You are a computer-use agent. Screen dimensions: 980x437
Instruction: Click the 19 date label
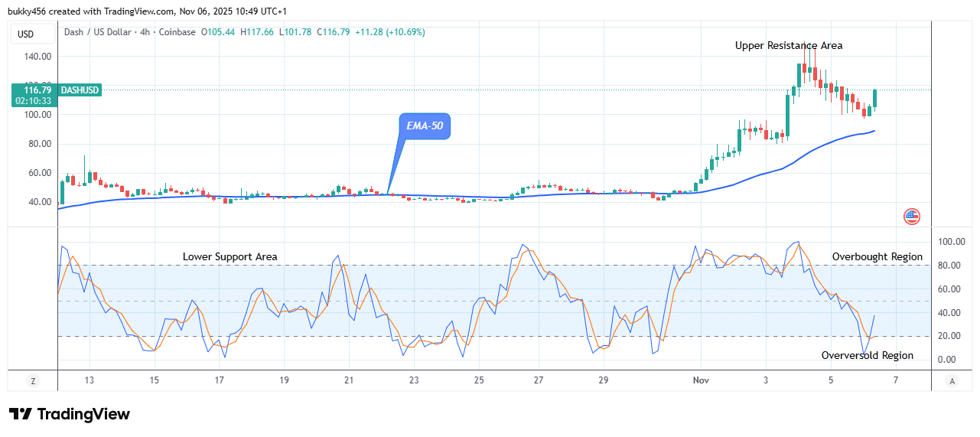[x=284, y=380]
